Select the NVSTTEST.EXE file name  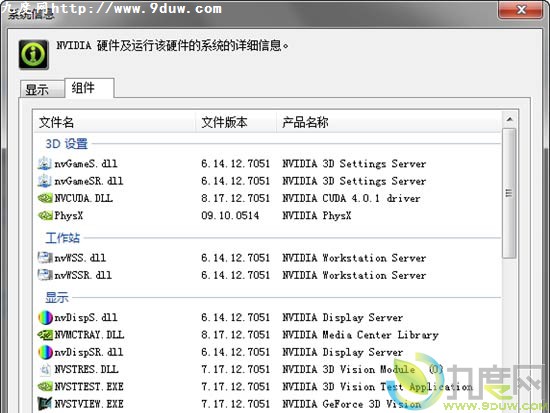(89, 387)
